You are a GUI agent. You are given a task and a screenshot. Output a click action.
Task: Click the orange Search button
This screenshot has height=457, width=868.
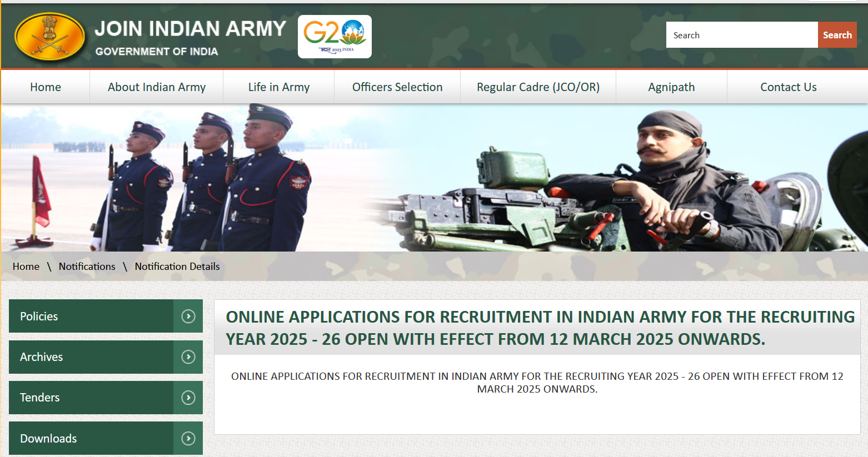click(x=837, y=34)
